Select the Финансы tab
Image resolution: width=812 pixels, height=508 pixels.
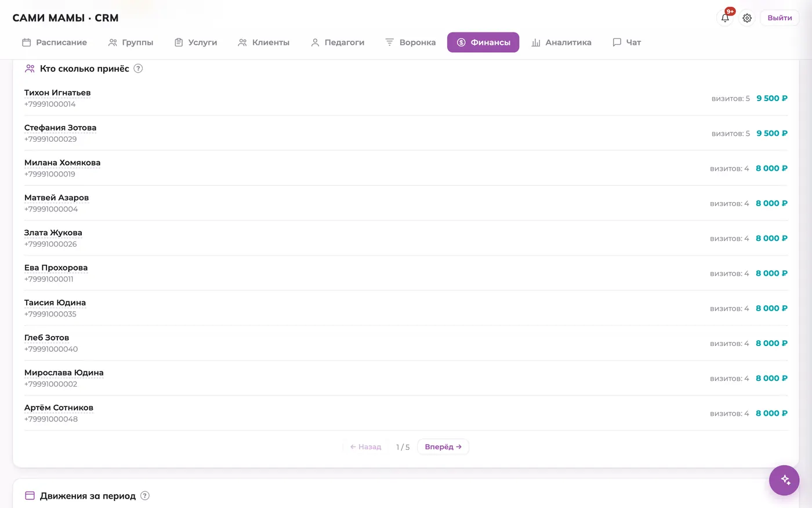coord(483,42)
